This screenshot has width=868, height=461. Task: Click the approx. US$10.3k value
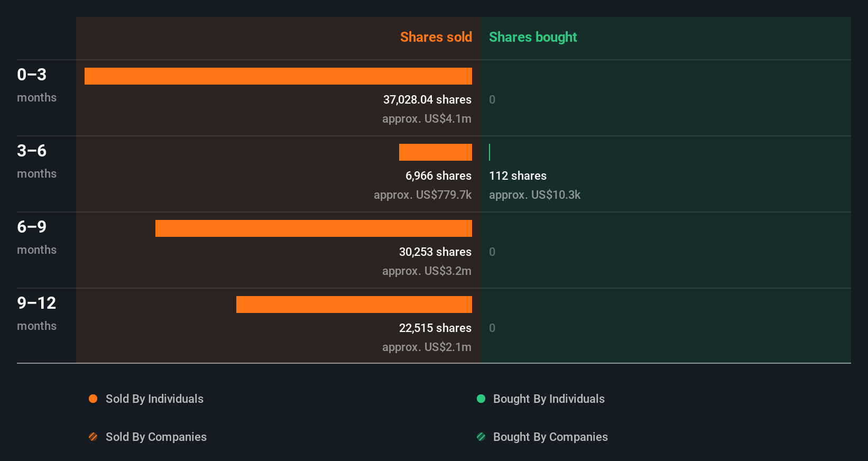pyautogui.click(x=534, y=195)
